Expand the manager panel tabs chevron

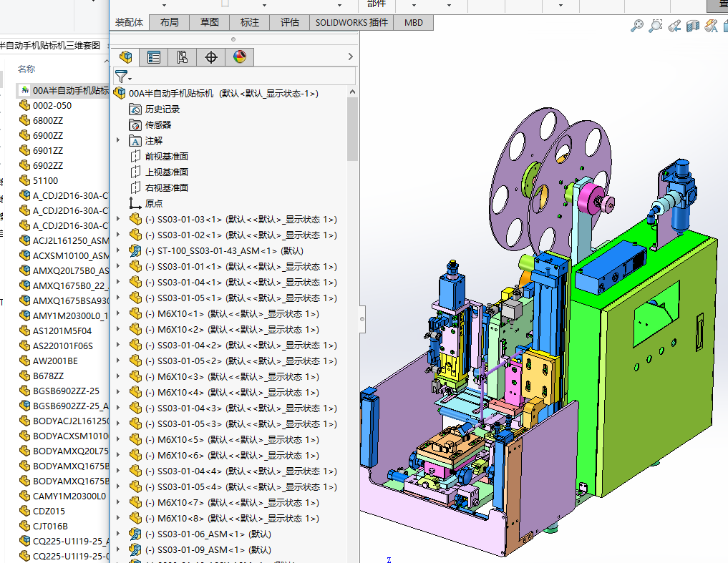[x=350, y=57]
